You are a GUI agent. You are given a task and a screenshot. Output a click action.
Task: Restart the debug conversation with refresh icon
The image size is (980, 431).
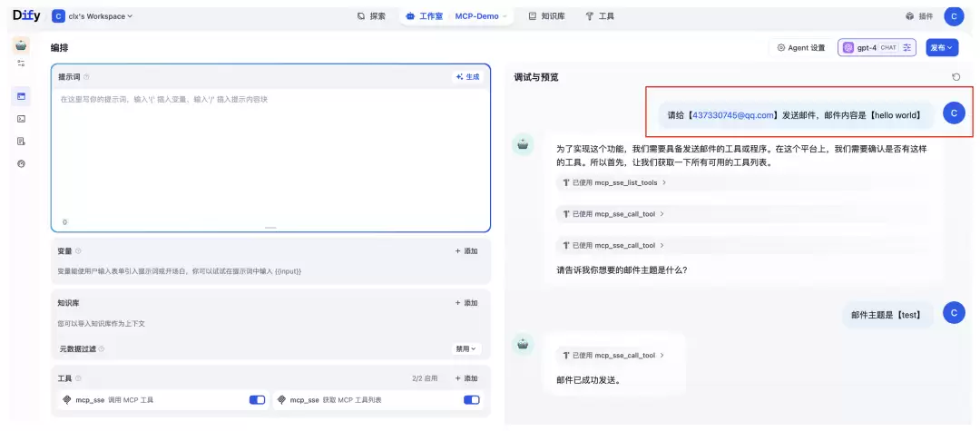[955, 77]
